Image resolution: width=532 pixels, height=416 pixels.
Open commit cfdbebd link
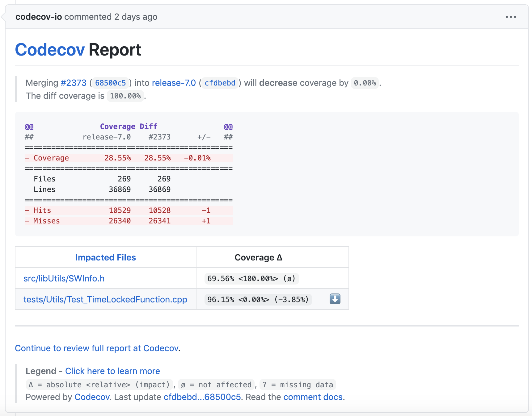[x=220, y=83]
